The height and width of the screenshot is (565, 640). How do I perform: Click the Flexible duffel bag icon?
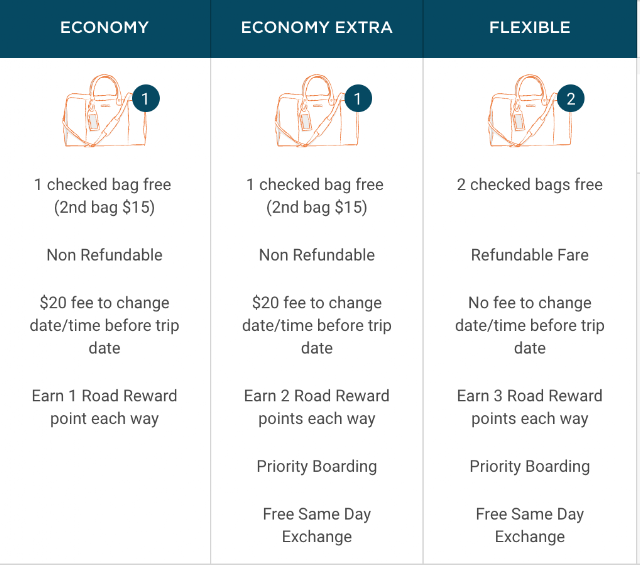(530, 110)
